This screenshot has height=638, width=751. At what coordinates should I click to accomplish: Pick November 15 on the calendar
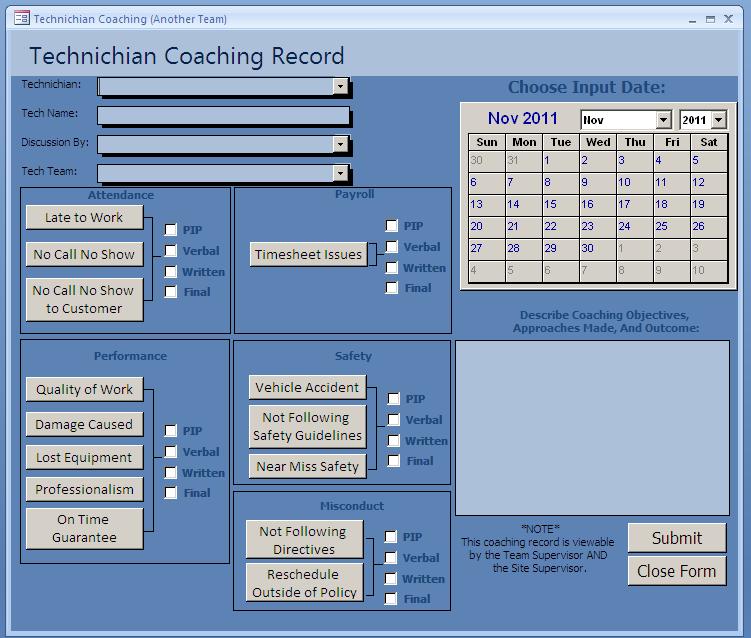click(561, 205)
